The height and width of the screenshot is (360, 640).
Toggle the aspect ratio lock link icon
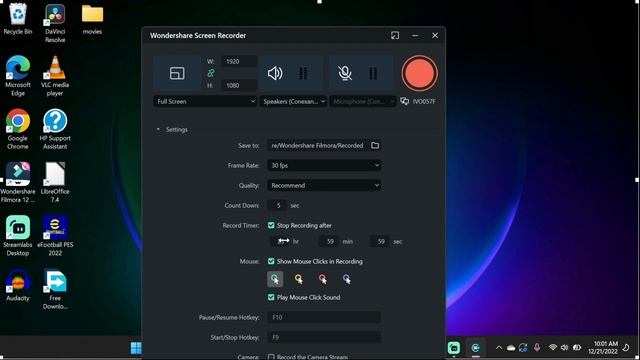tap(211, 73)
